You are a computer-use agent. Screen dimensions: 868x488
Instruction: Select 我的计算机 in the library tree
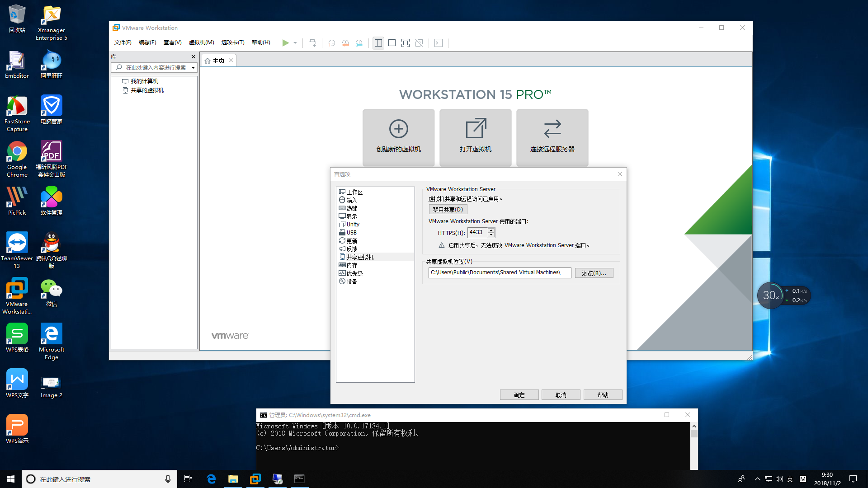pyautogui.click(x=140, y=81)
